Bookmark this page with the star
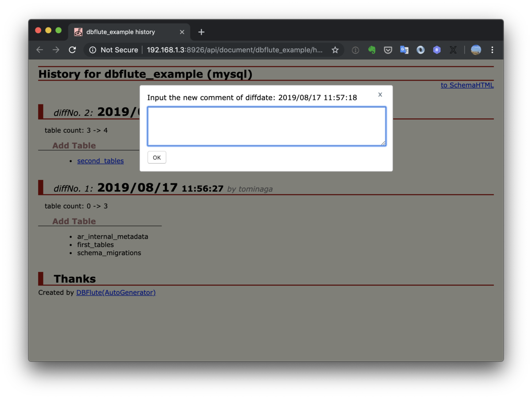 pos(335,50)
